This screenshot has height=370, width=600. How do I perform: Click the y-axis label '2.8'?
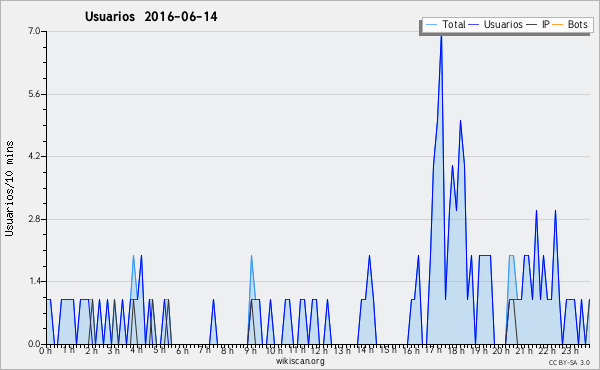(x=34, y=219)
